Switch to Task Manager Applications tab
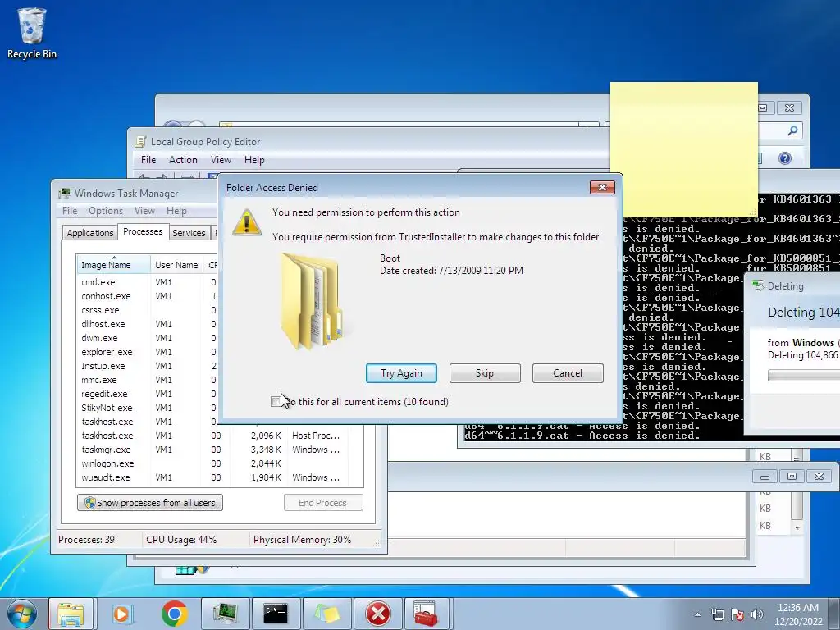Viewport: 840px width, 630px height. (x=90, y=233)
